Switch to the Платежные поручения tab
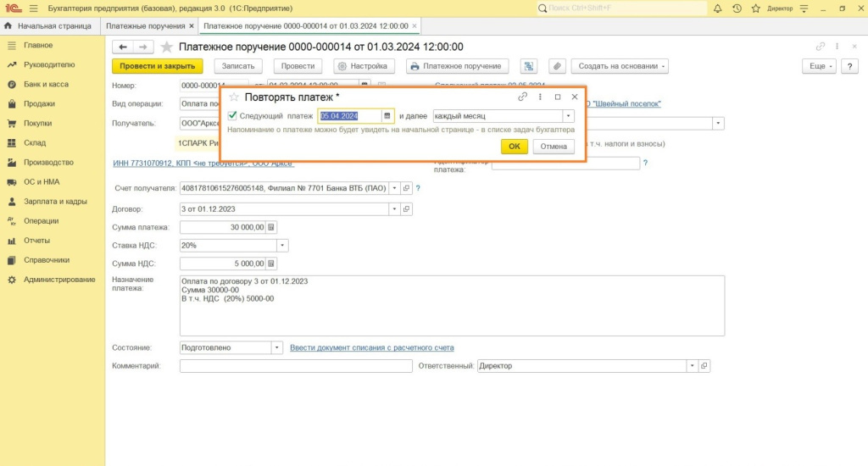Image resolution: width=868 pixels, height=466 pixels. pos(145,26)
